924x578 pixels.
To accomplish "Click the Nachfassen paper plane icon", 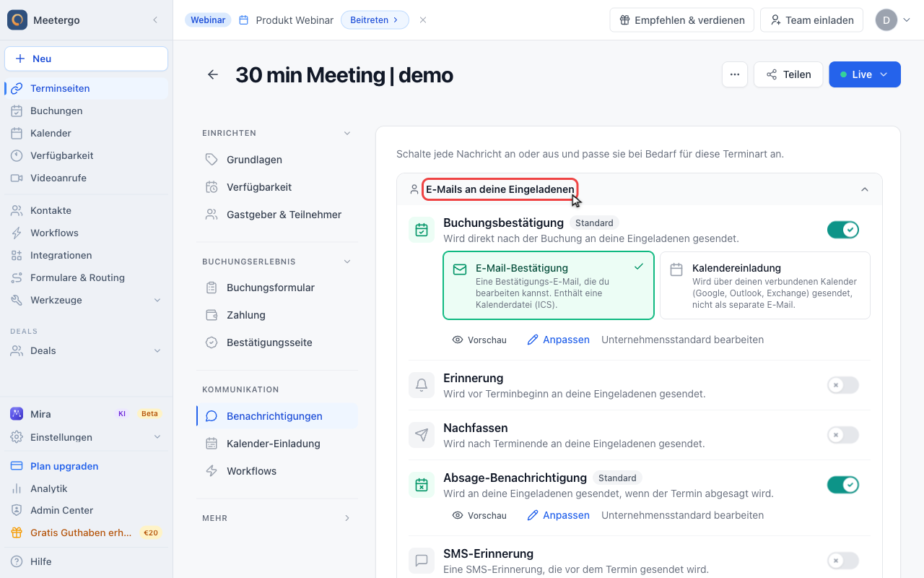I will [422, 435].
